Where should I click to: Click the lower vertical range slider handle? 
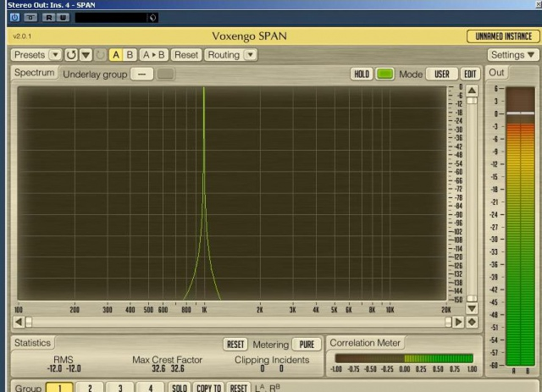pos(472,298)
